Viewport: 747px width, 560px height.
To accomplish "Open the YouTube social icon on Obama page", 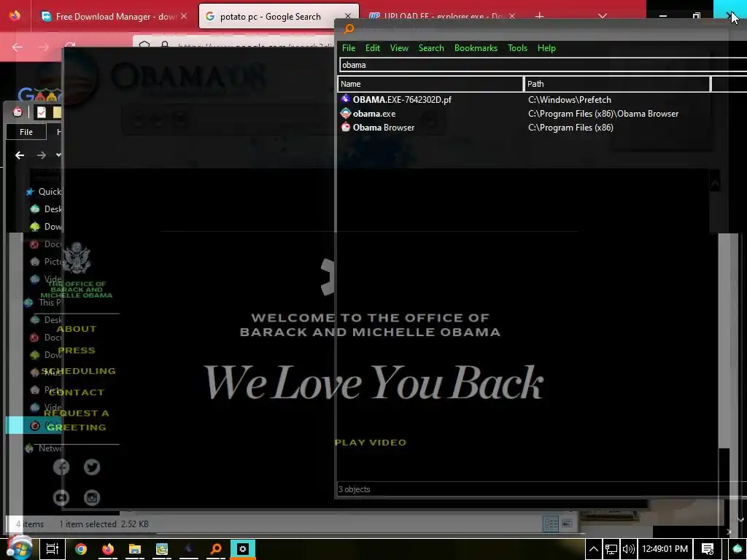I will 61,497.
